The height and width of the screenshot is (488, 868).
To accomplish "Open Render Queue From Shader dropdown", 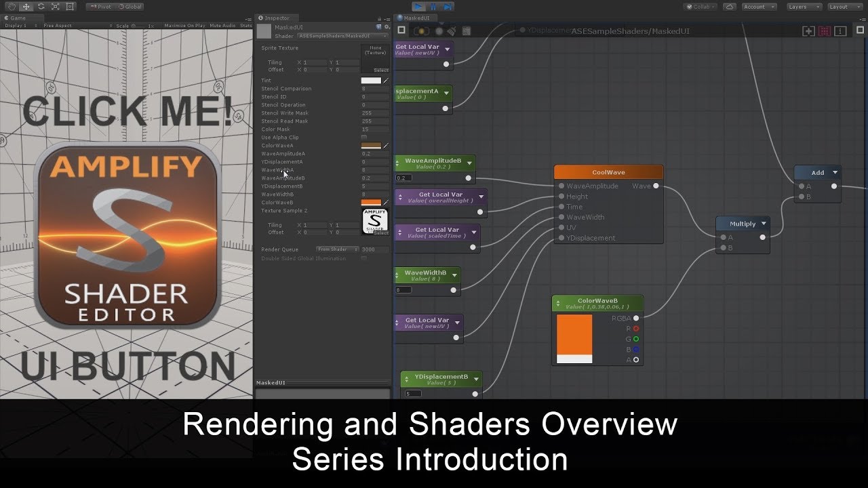I will (338, 249).
